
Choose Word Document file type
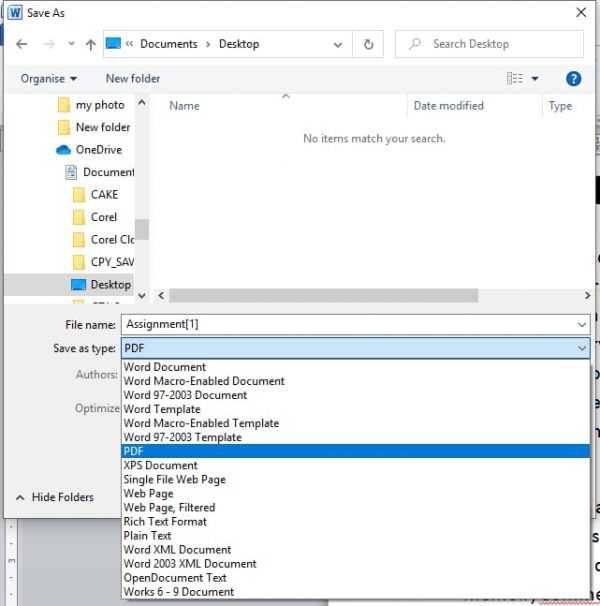(356, 367)
